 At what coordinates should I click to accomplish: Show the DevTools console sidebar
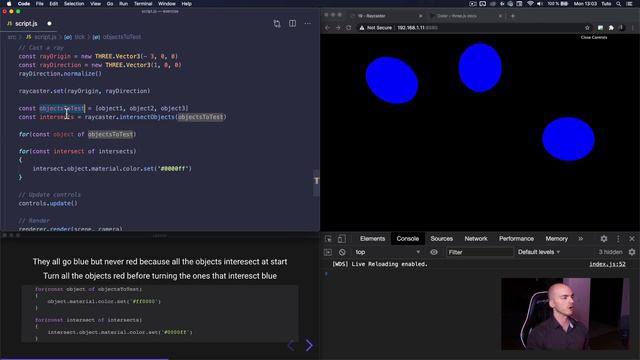(x=328, y=252)
